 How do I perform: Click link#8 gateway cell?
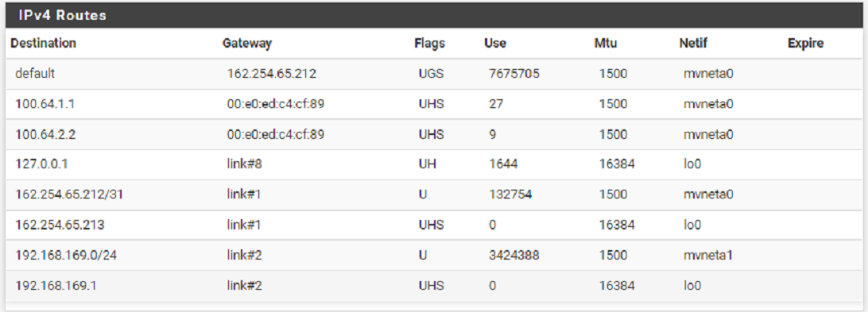click(x=244, y=164)
